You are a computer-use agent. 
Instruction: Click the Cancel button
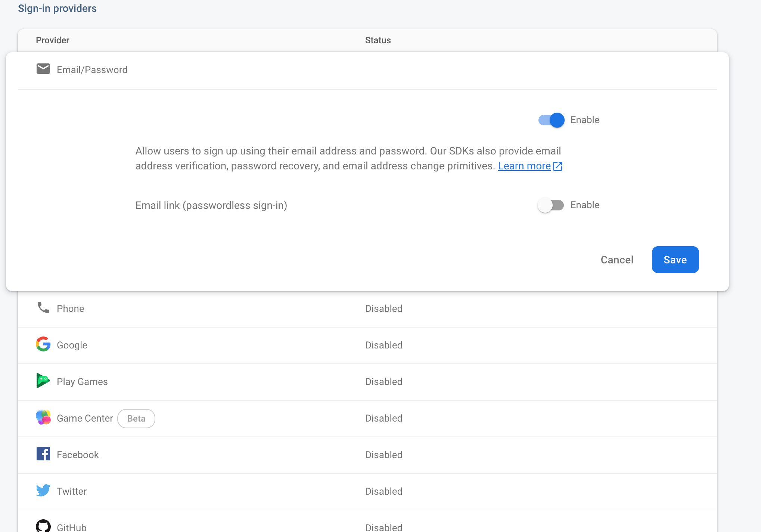[617, 260]
